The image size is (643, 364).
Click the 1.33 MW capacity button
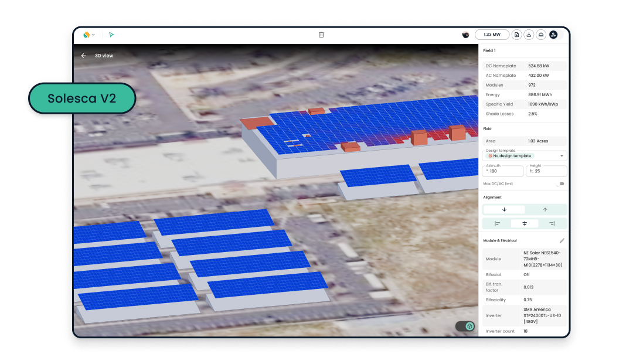[x=492, y=35]
